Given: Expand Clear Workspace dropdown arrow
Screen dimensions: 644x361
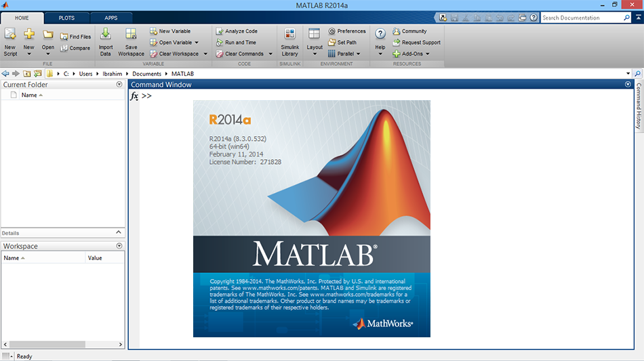Looking at the screenshot, I should [205, 54].
